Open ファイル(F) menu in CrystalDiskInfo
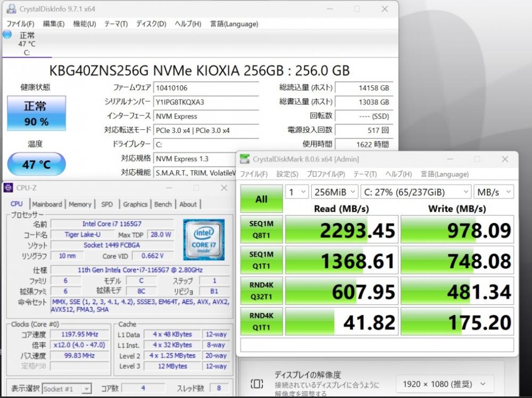Viewport: 532px width, 398px height. (x=20, y=24)
